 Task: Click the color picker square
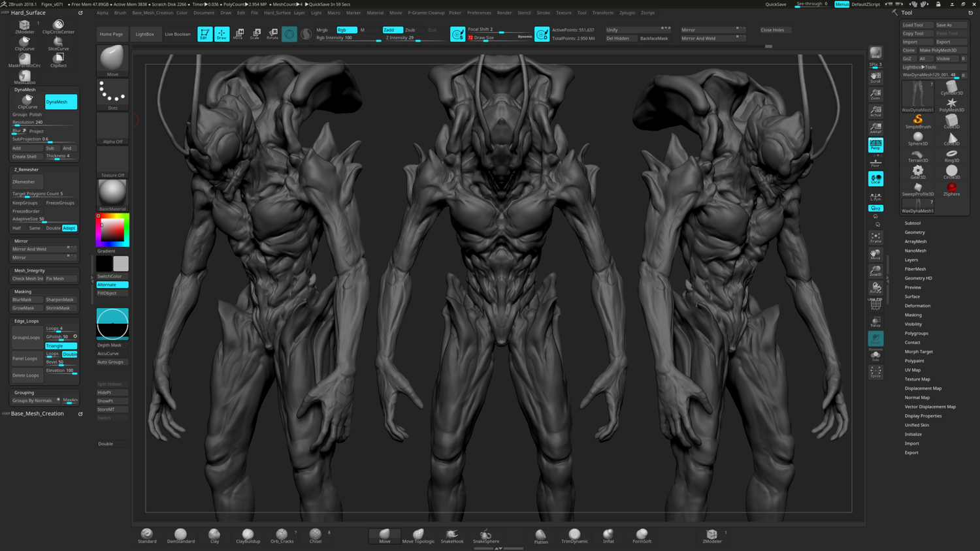pyautogui.click(x=112, y=230)
